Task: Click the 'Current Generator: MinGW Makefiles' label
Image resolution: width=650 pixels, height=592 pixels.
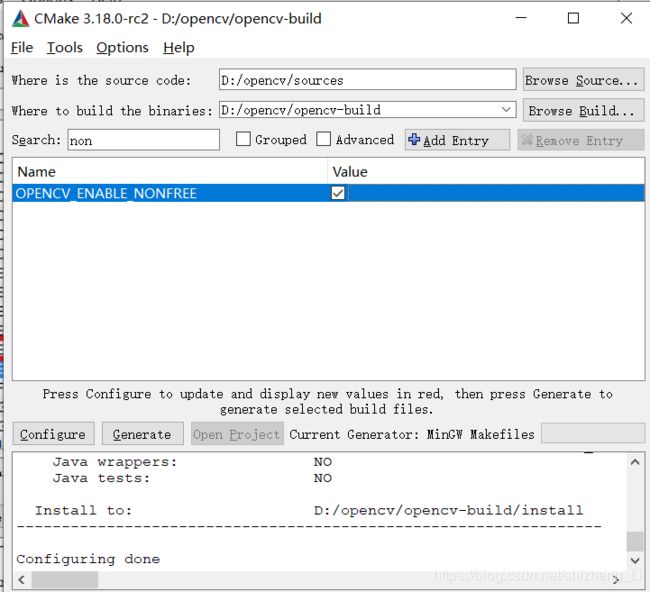Action: click(x=412, y=434)
